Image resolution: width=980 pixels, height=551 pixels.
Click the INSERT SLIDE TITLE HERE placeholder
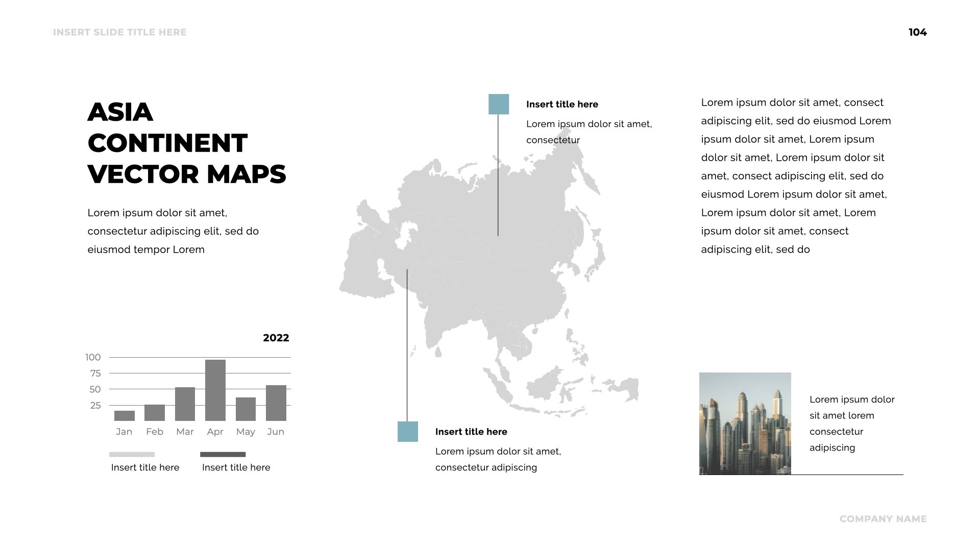120,32
